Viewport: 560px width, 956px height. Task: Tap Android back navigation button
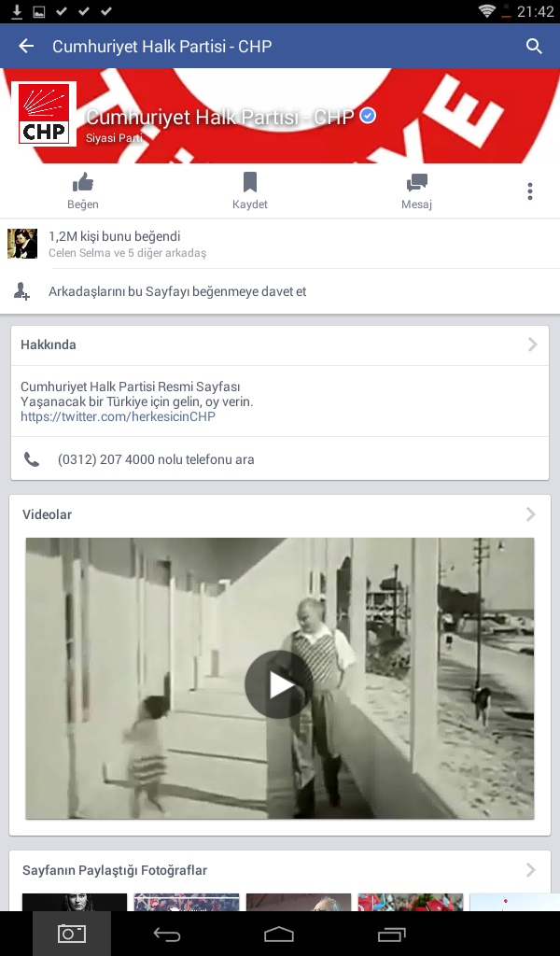pos(167,934)
